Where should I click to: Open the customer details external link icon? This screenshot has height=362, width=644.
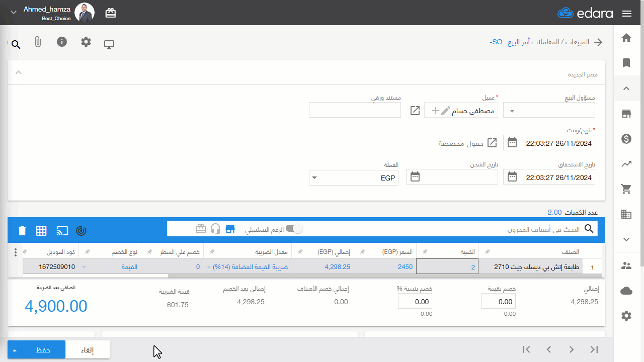415,111
